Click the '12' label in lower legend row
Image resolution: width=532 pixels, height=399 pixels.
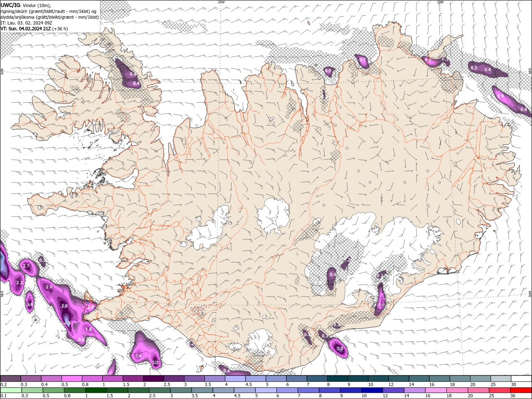(x=385, y=396)
